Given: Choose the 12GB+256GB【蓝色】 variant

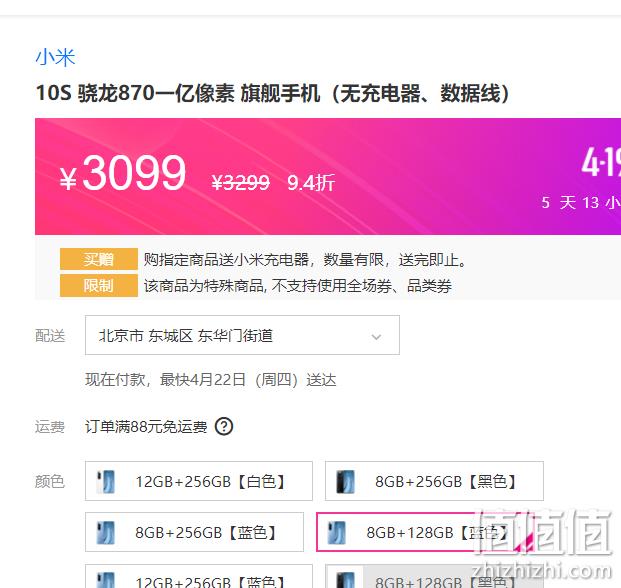Looking at the screenshot, I should coord(199,577).
